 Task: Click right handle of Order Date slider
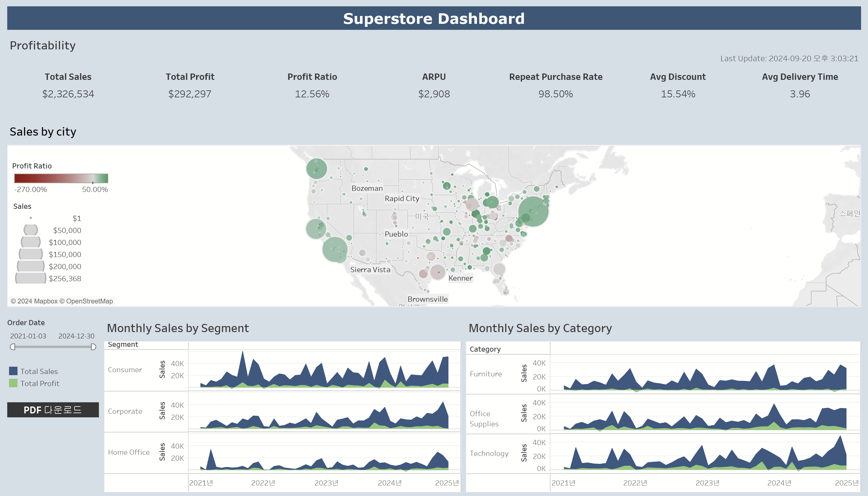pos(93,347)
